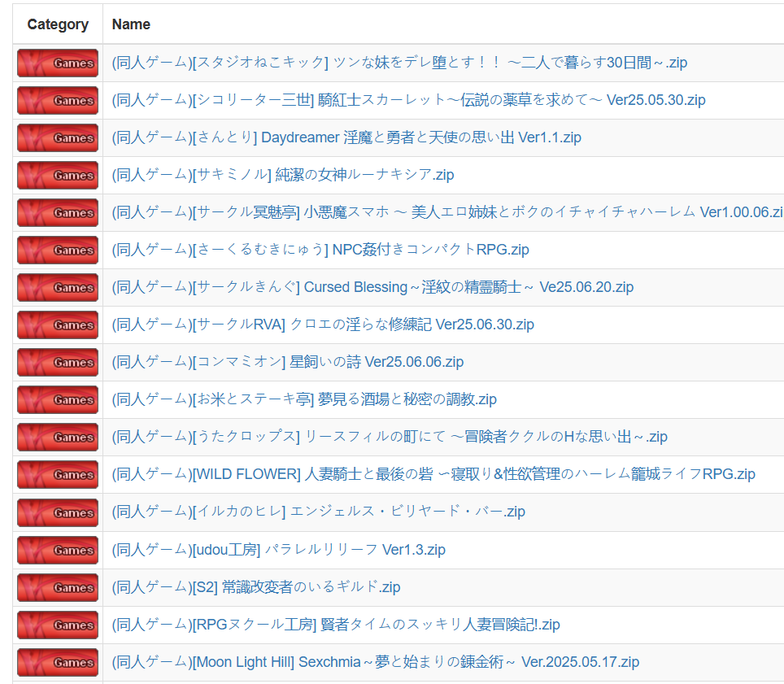Image resolution: width=784 pixels, height=684 pixels.
Task: Open the 小悪魔スマホ Ver1.00.06 link
Action: (447, 212)
